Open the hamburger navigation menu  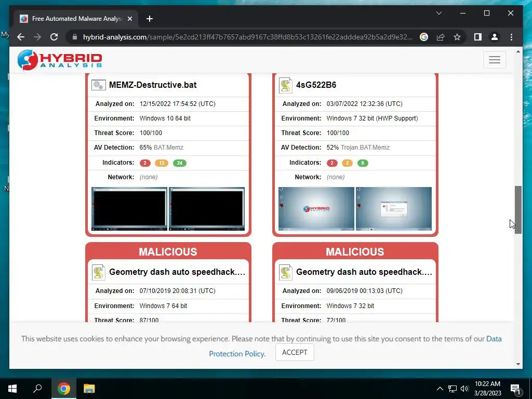pyautogui.click(x=495, y=60)
